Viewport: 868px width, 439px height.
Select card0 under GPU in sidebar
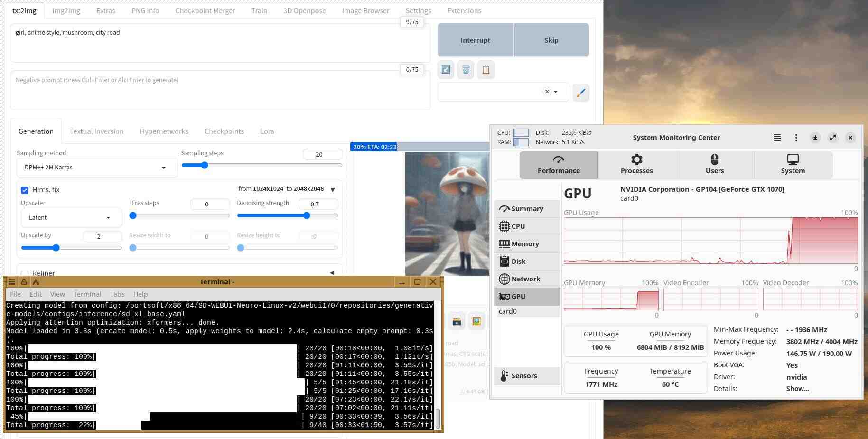click(x=508, y=311)
